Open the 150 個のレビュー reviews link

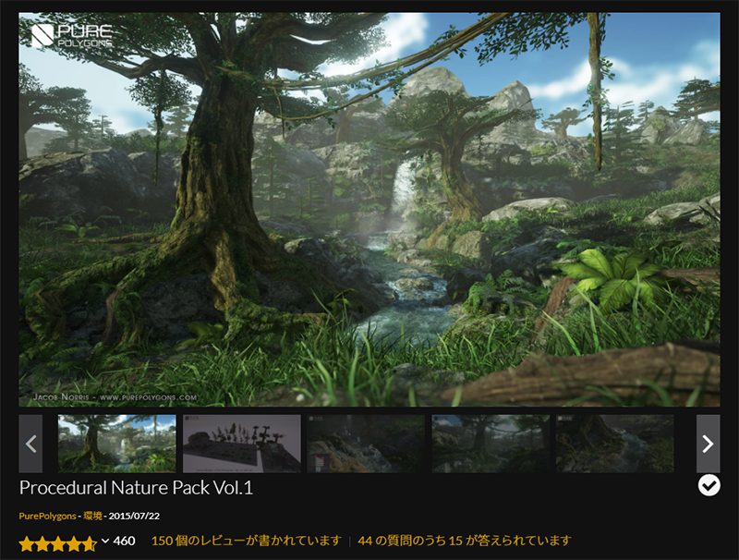[245, 541]
